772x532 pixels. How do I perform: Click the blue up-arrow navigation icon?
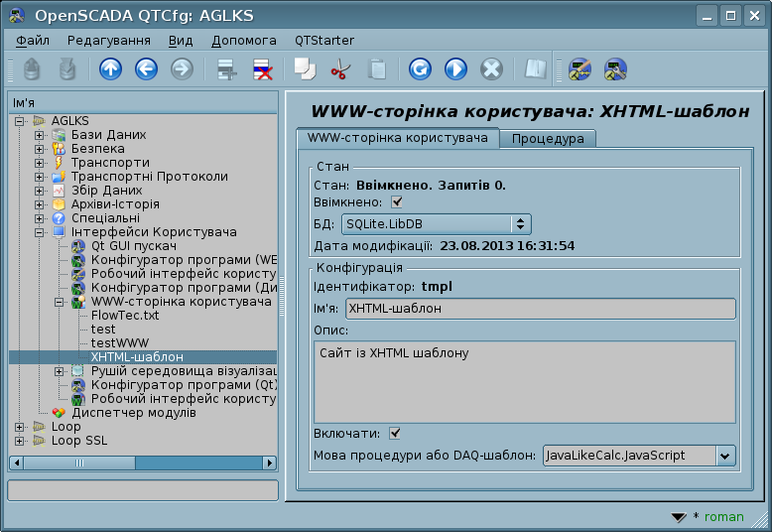point(111,68)
